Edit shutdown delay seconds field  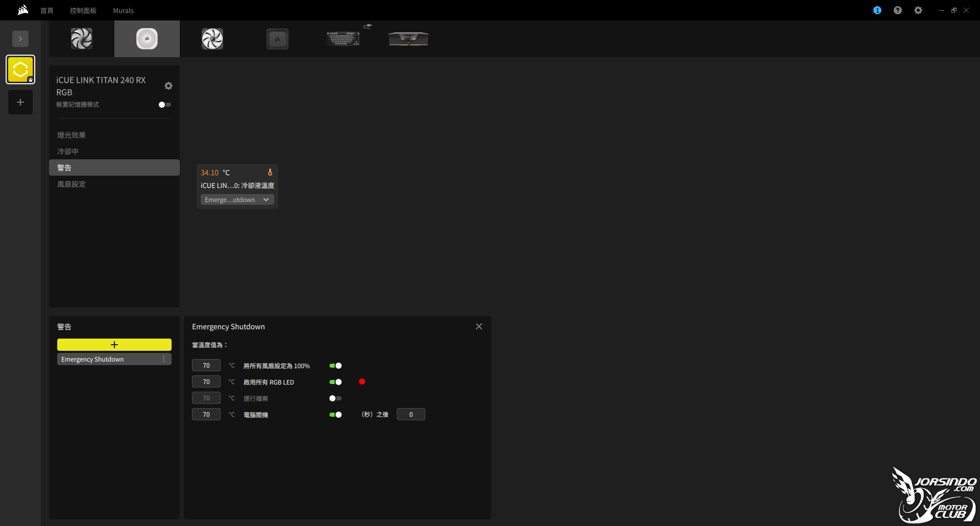point(411,414)
